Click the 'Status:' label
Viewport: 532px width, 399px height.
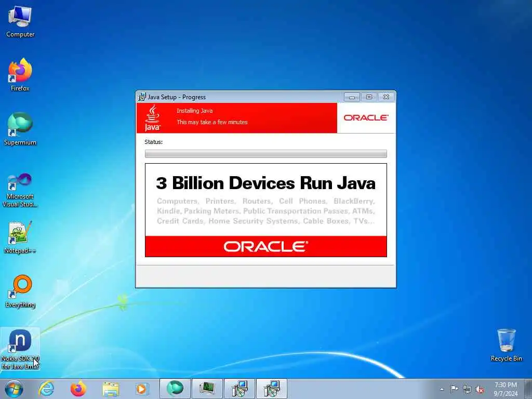[153, 142]
